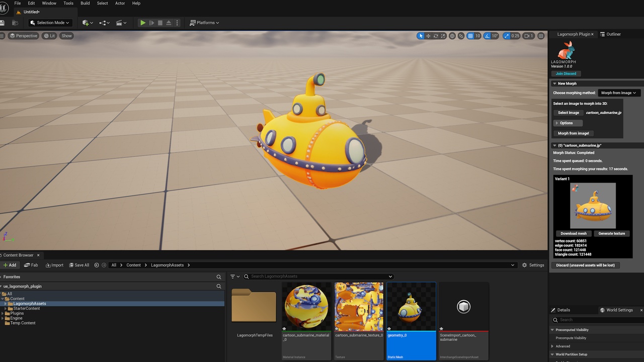The image size is (644, 362).
Task: Open the Help menu
Action: (x=136, y=3)
